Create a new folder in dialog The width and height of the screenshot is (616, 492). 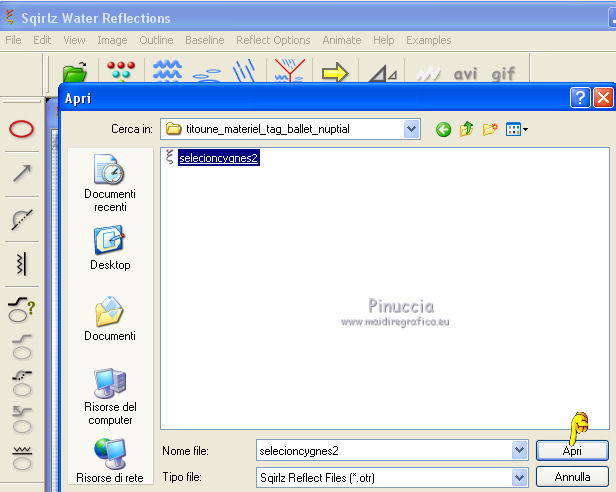[490, 129]
